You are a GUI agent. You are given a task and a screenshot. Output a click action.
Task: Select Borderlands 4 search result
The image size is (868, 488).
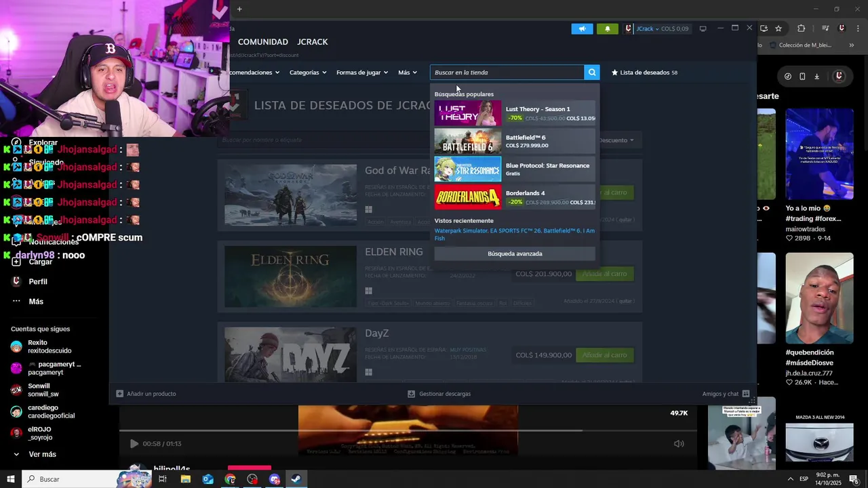pos(515,197)
